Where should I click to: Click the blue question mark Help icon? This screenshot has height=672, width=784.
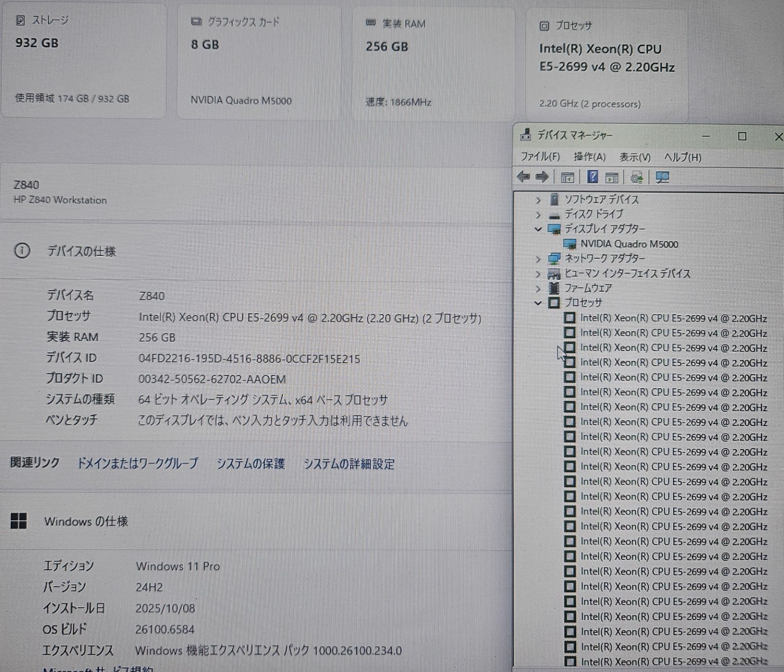click(x=592, y=177)
